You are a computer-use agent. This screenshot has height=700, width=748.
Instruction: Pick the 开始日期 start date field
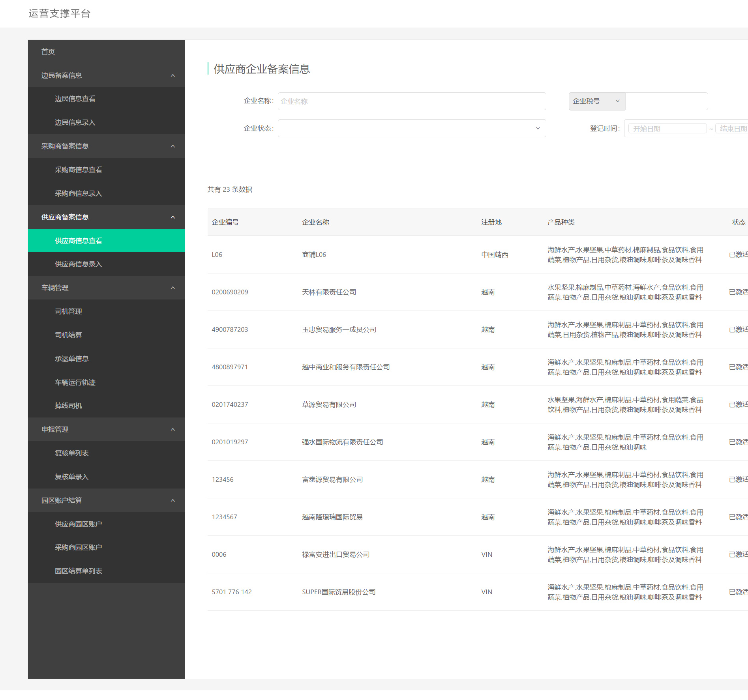[667, 129]
